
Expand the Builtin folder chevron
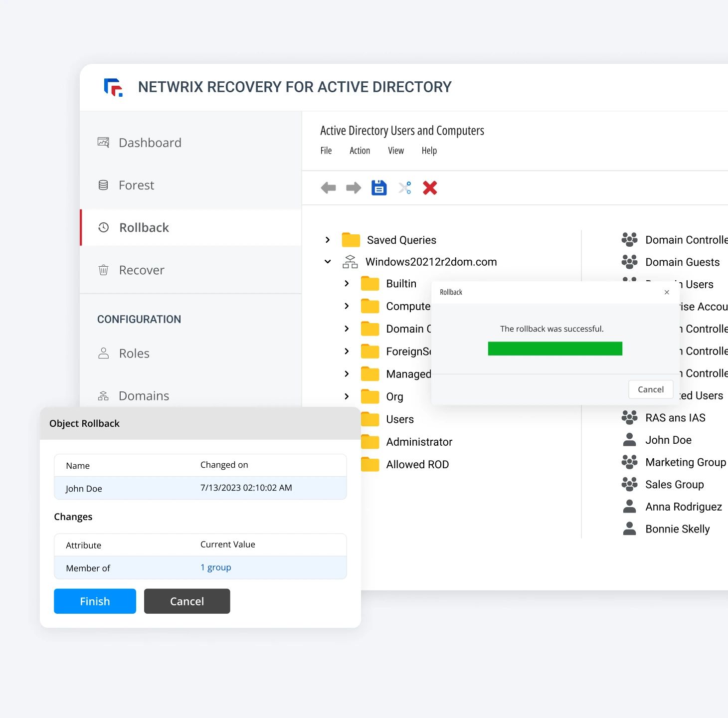click(347, 283)
